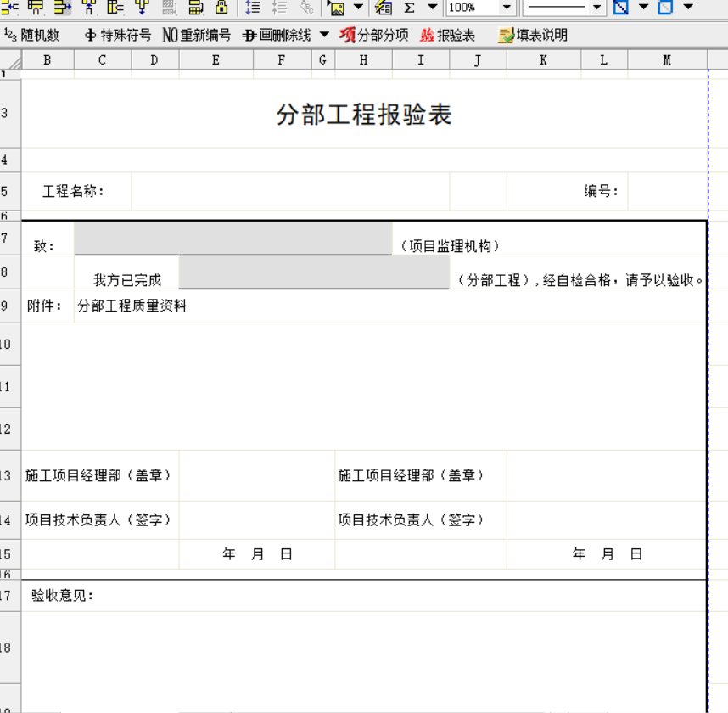Open 填表说明 form instructions
Image resolution: width=728 pixels, height=713 pixels.
point(533,36)
